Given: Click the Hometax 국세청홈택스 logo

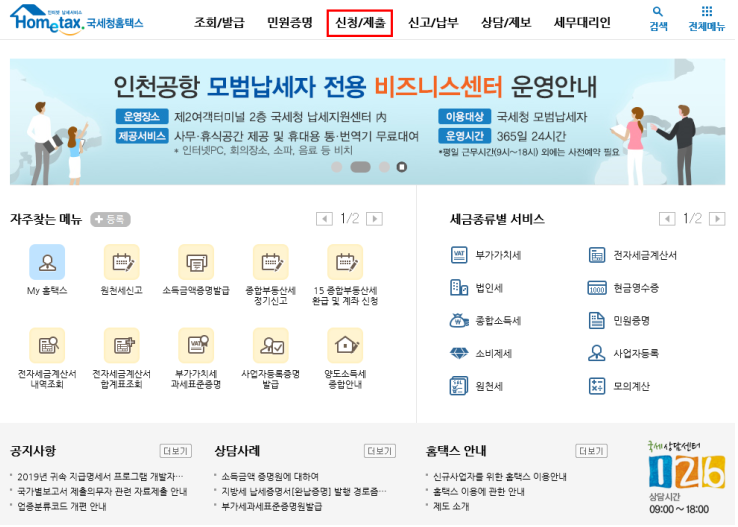Looking at the screenshot, I should (x=77, y=19).
